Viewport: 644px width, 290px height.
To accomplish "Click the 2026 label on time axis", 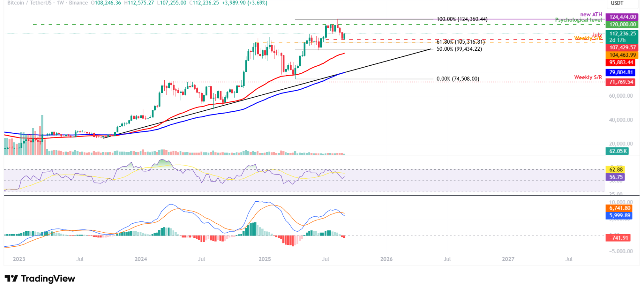I will click(386, 259).
